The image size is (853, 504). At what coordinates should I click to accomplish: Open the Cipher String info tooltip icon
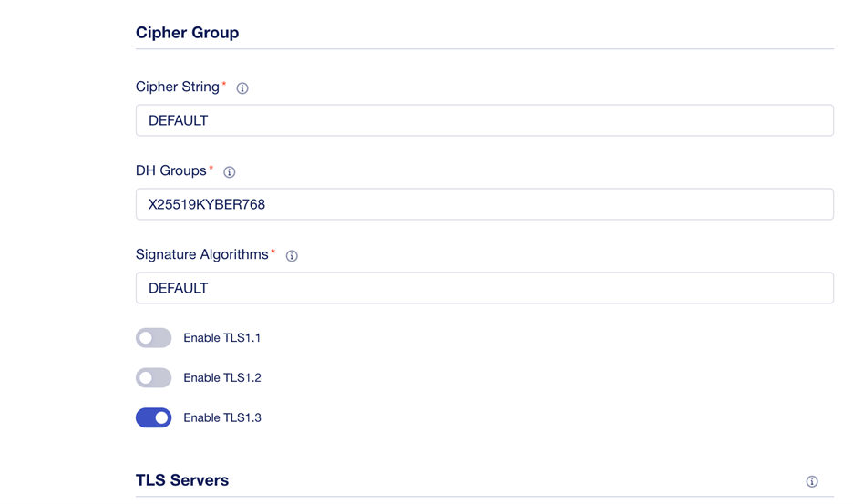point(242,88)
